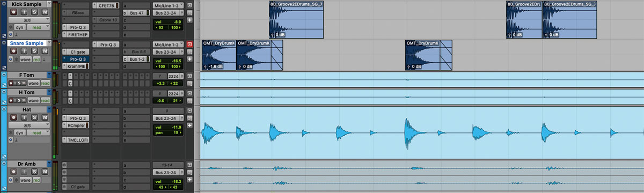Collapse Dr Amb track with left arrow icon
The image size is (644, 193).
tap(4, 163)
